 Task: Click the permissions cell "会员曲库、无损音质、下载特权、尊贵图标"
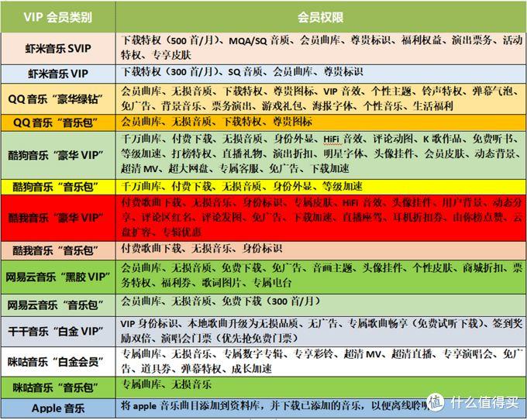[x=321, y=122]
